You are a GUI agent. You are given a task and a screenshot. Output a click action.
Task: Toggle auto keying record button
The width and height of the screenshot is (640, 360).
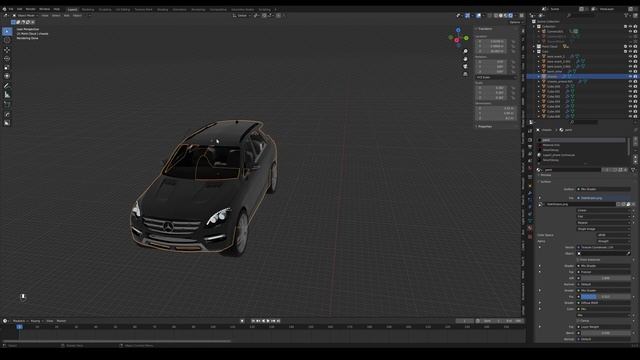click(x=242, y=321)
